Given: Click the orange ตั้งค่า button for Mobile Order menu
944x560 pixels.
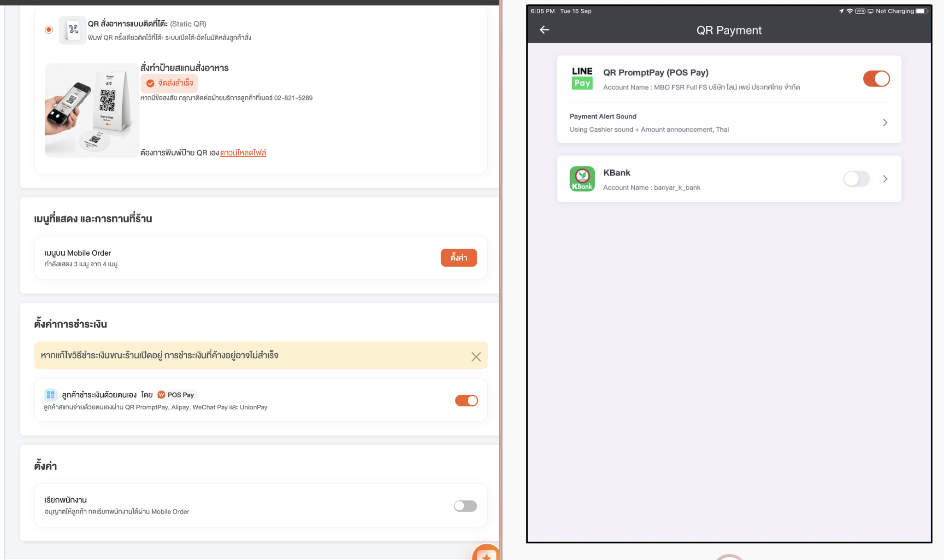Looking at the screenshot, I should click(459, 257).
